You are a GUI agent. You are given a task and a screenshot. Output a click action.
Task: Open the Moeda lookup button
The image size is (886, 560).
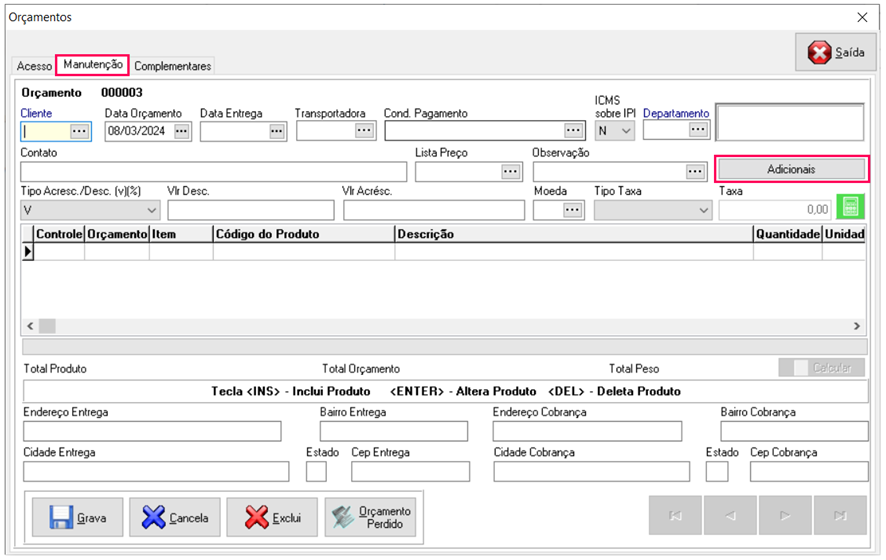pos(572,210)
